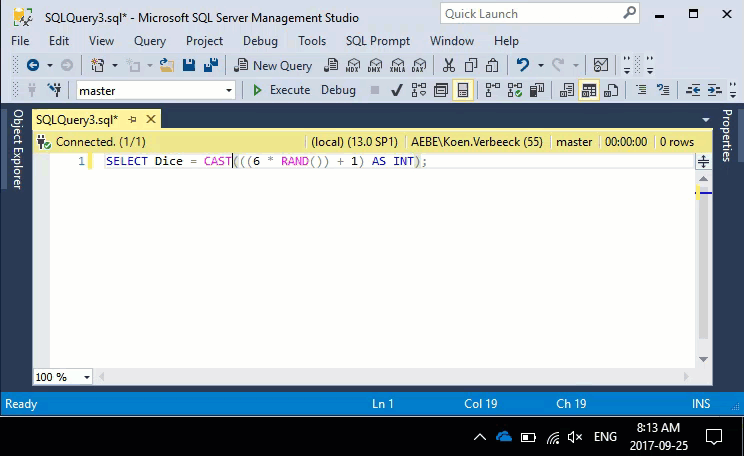
Task: Open the Edit menu
Action: click(x=59, y=41)
